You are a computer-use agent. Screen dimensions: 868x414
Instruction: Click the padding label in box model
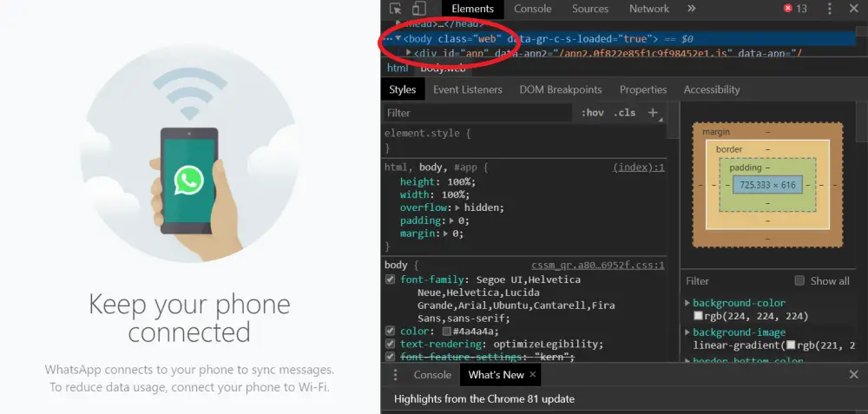click(x=745, y=168)
